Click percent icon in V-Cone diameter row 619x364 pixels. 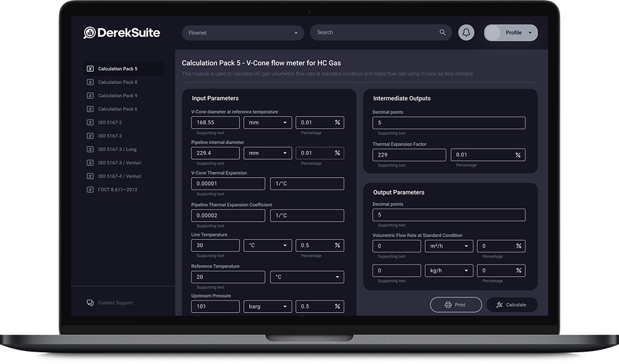tap(337, 123)
